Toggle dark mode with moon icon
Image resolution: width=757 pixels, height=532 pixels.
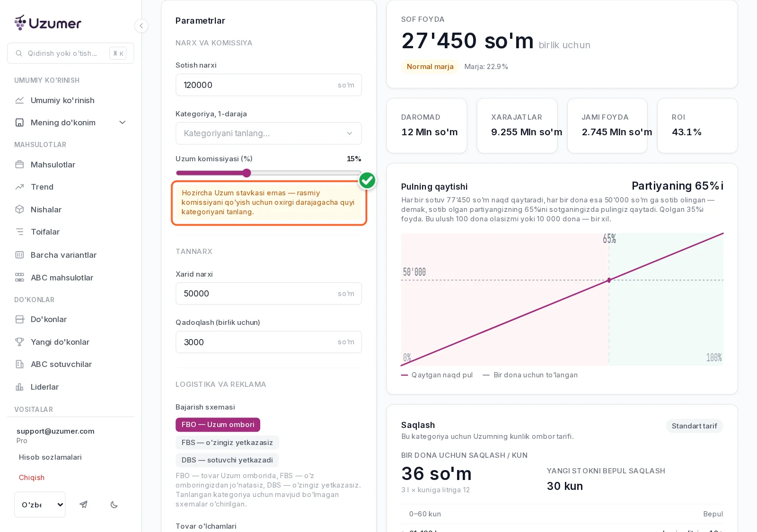click(114, 505)
